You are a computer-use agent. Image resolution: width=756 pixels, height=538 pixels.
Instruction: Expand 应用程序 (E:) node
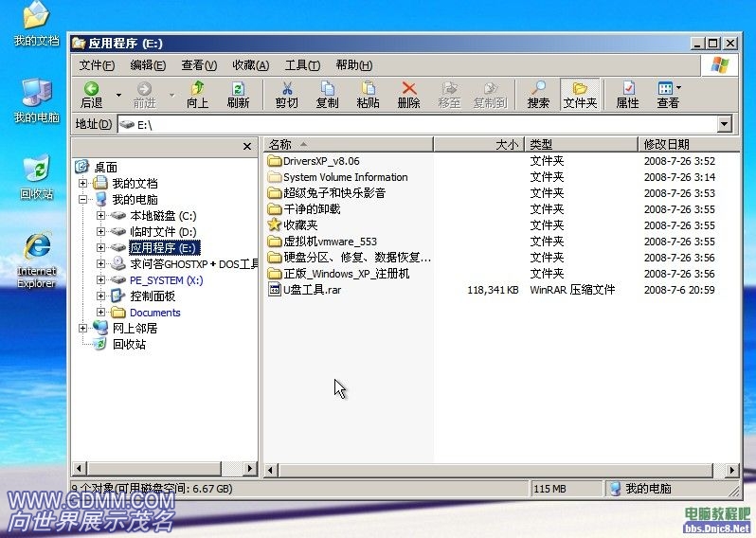100,247
